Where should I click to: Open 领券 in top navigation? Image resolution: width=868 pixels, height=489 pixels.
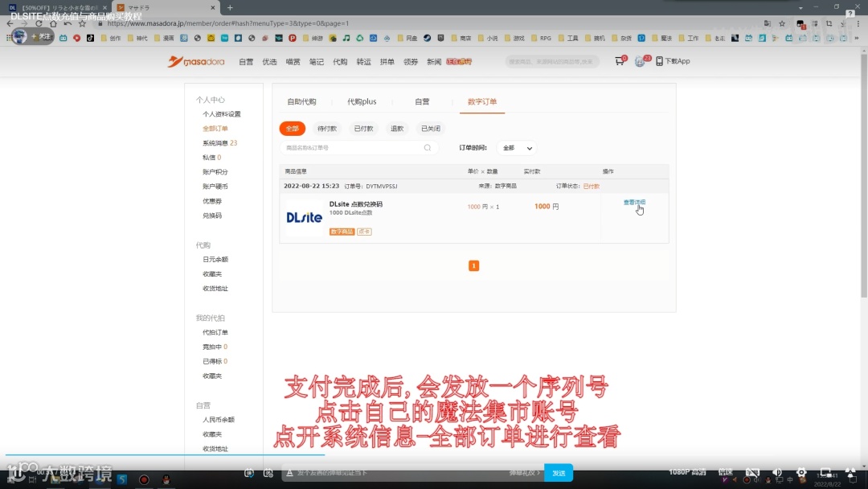411,61
